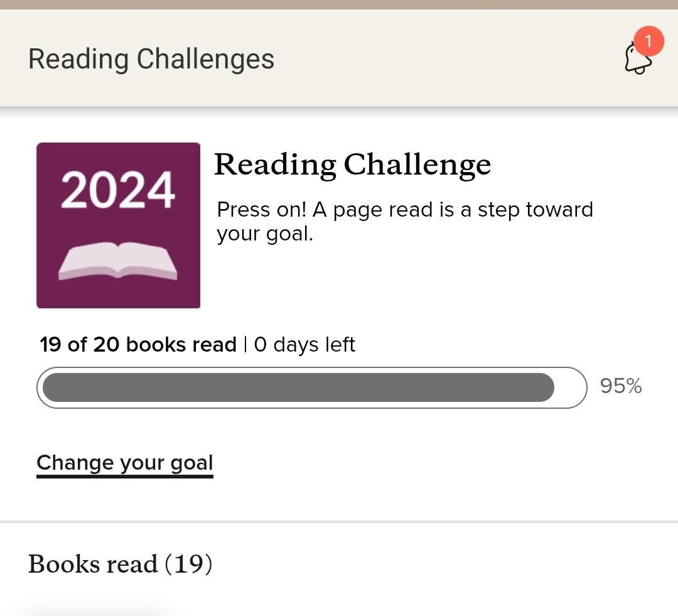This screenshot has height=616, width=678.
Task: Click the Reading Challenge heading
Action: 352,165
